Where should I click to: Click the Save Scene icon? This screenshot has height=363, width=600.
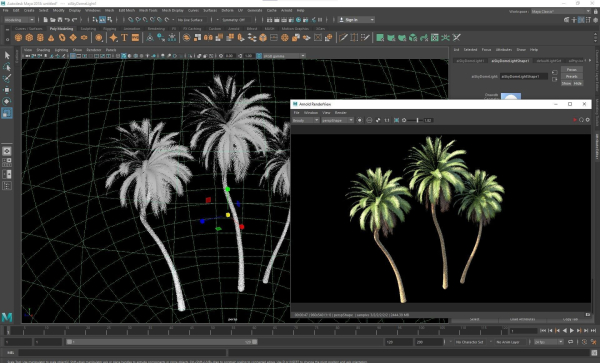tap(60, 20)
